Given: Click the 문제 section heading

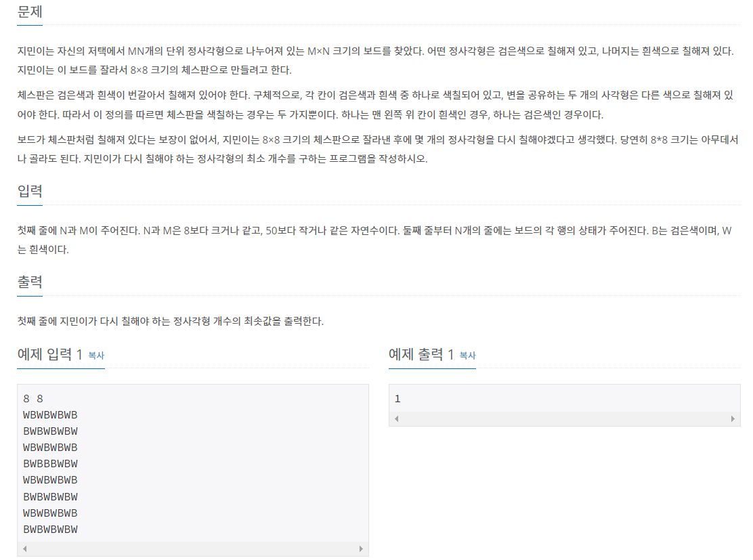Looking at the screenshot, I should pyautogui.click(x=30, y=12).
